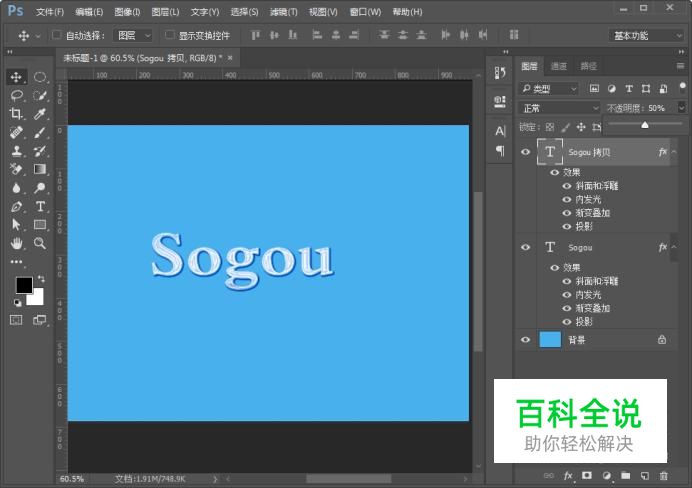Select the Dodge tool

pyautogui.click(x=40, y=188)
